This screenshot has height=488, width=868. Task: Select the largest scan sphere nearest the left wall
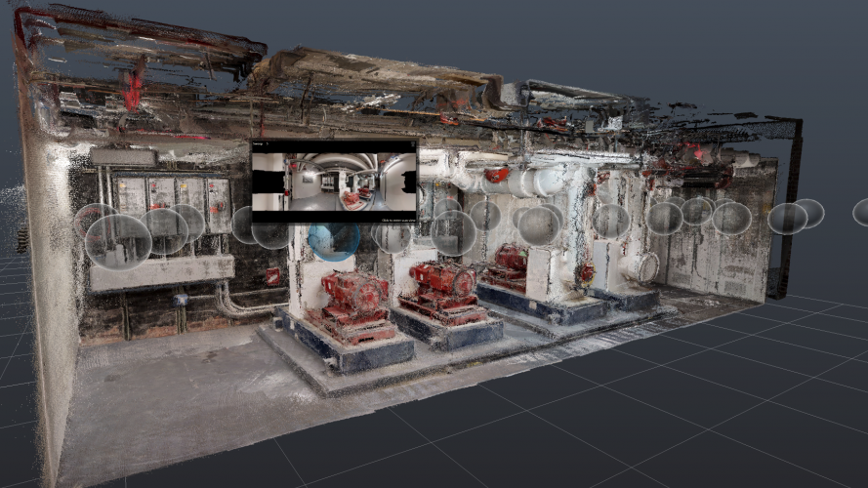point(117,241)
